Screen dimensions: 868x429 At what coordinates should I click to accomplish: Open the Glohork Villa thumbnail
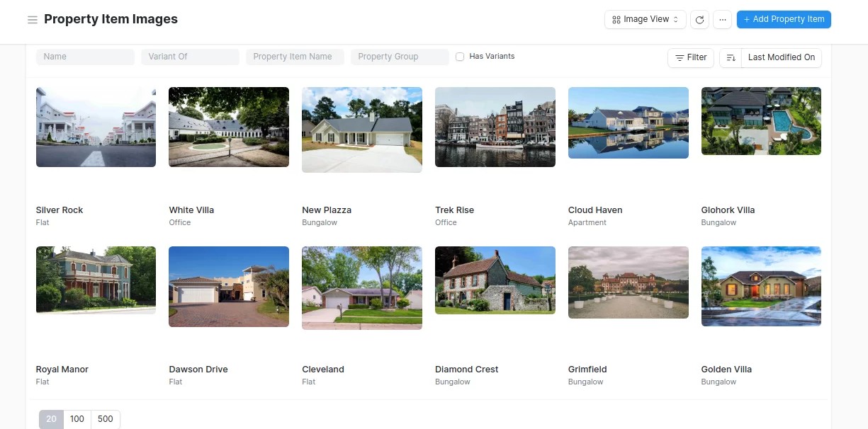761,121
